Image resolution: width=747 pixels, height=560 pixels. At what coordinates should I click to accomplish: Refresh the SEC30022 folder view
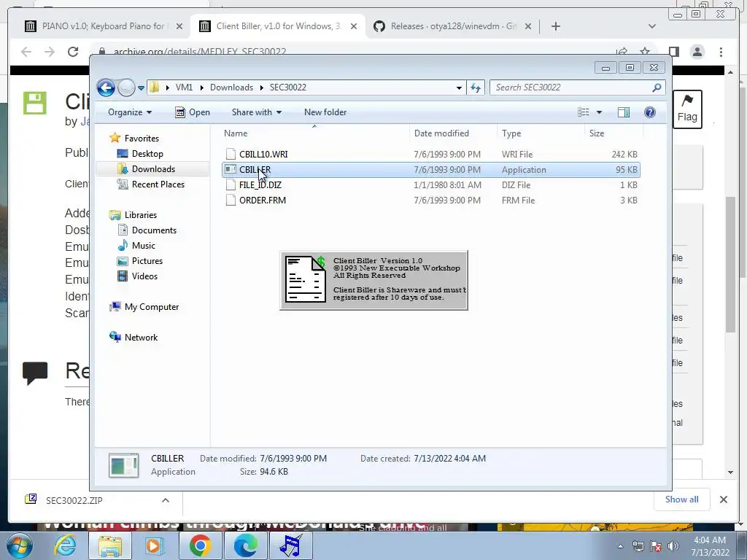click(476, 87)
